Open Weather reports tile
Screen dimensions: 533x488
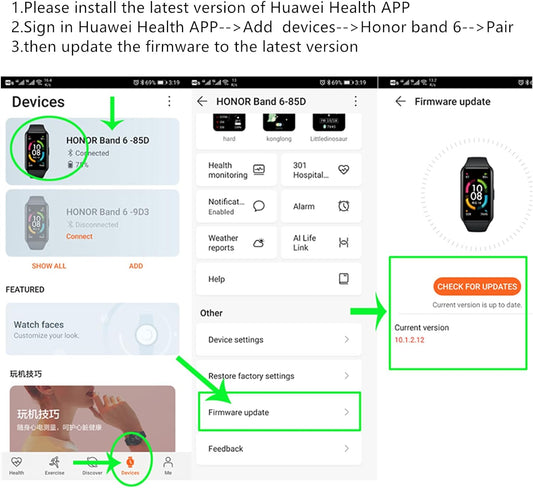tap(236, 243)
